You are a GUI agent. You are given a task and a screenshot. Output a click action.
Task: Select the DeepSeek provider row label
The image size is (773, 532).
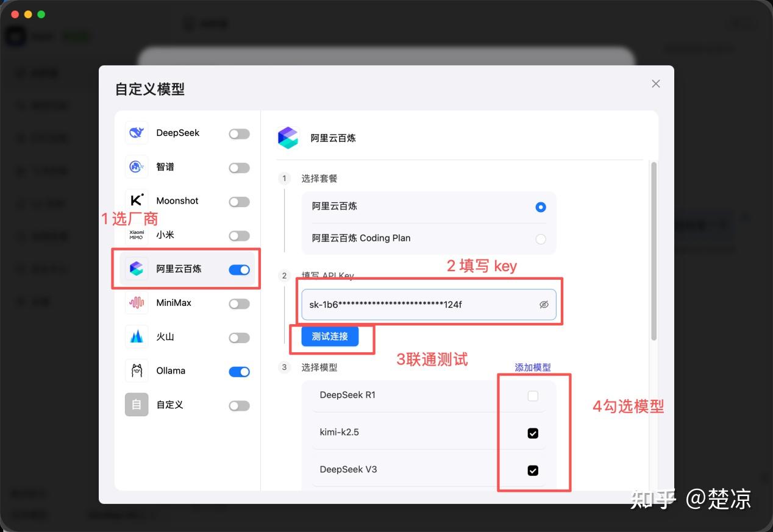pyautogui.click(x=177, y=133)
